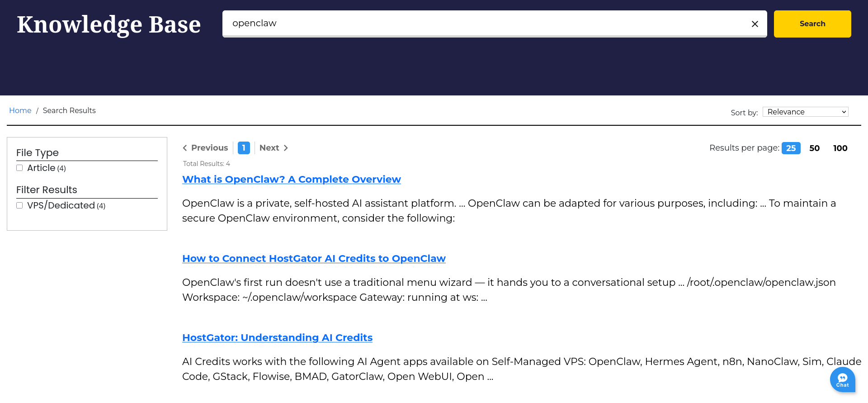The image size is (868, 403).
Task: Tick the Article file type checkbox
Action: click(19, 168)
